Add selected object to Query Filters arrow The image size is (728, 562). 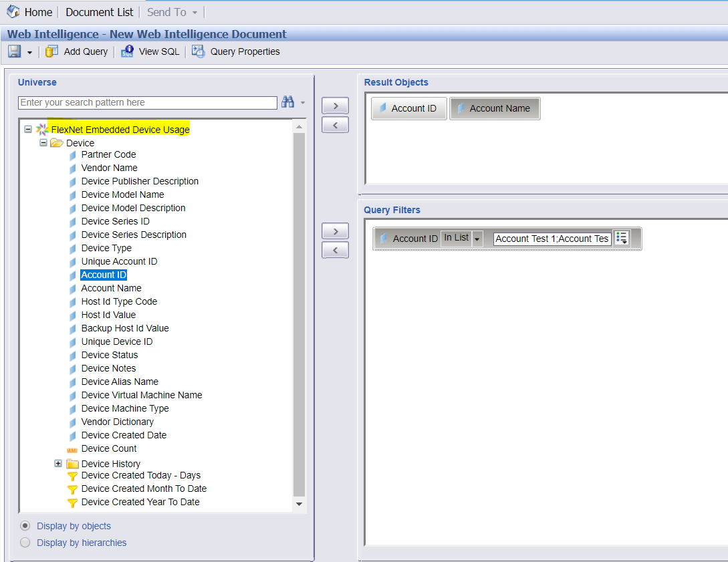pyautogui.click(x=335, y=231)
